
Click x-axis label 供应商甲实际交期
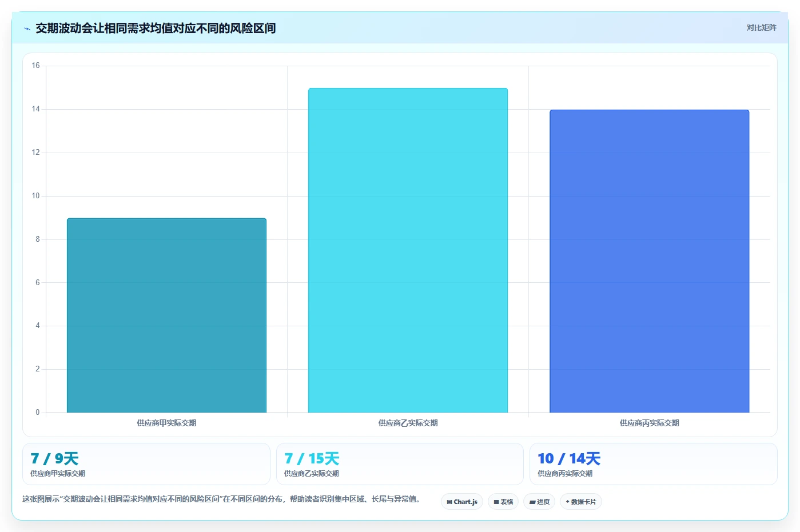point(166,423)
